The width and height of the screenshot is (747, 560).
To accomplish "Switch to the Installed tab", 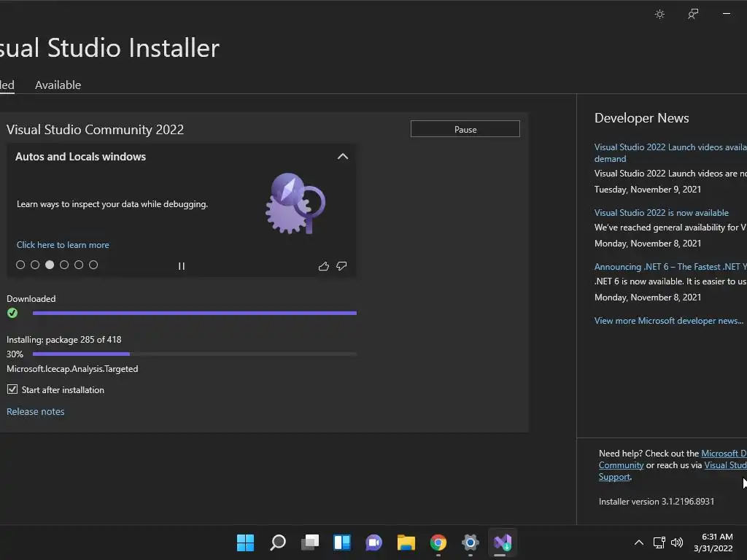I will pos(7,85).
